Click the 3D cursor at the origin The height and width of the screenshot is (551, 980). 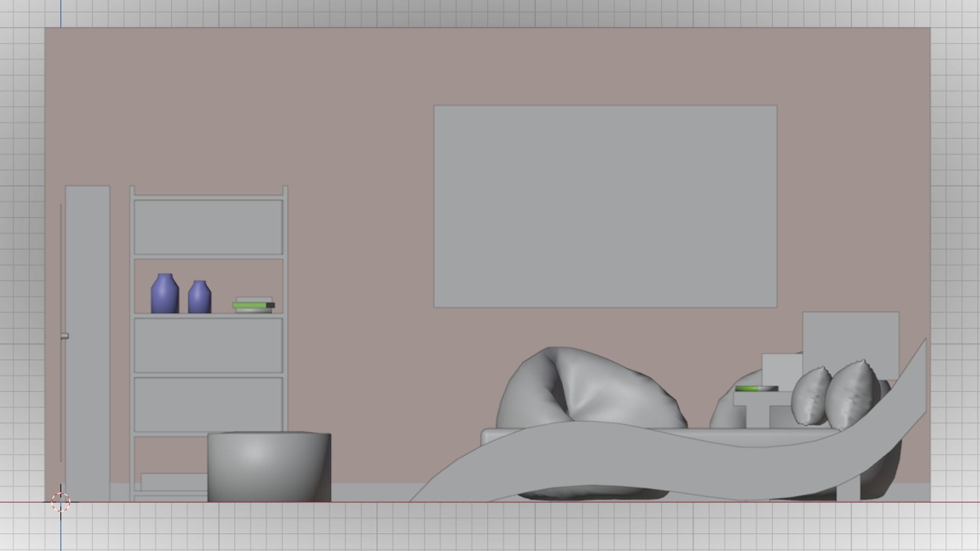click(x=61, y=502)
